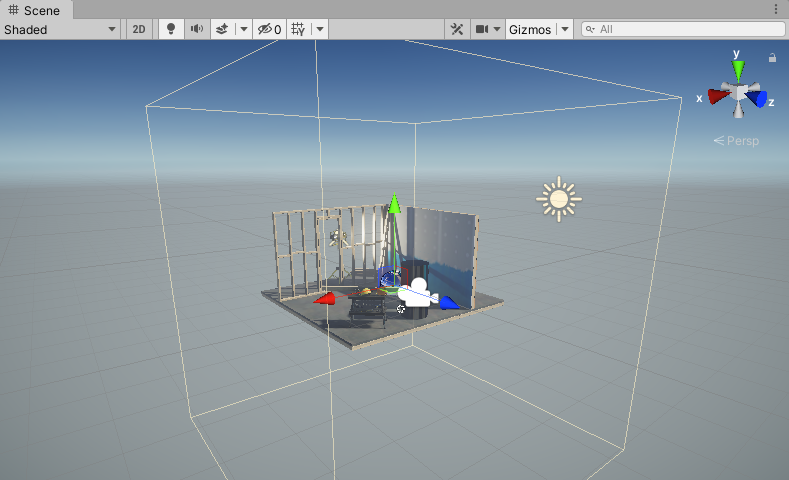The width and height of the screenshot is (789, 480).
Task: Click the gray bottom cone of orientation gizmo
Action: coord(738,110)
